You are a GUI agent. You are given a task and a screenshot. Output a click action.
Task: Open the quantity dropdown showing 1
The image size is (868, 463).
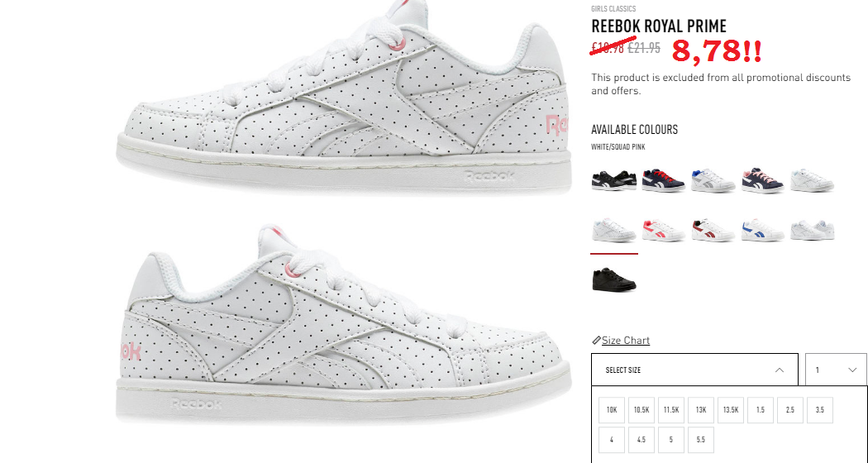coord(836,370)
